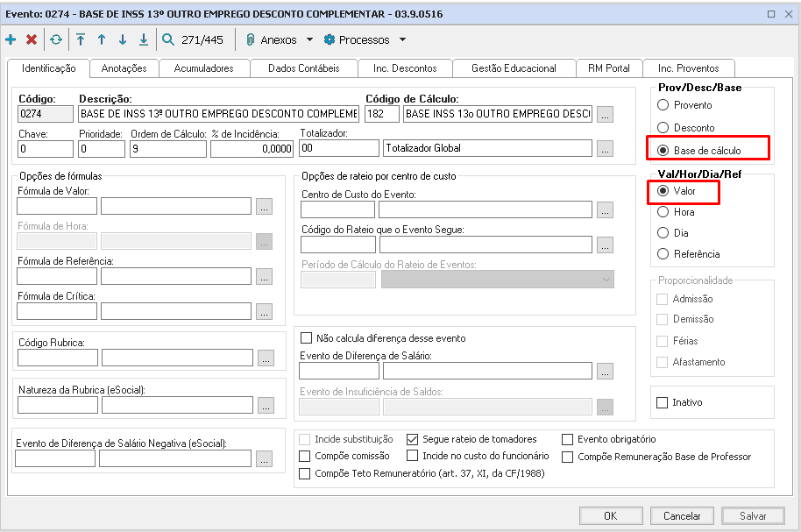Screen dimensions: 801x532
Task: Open lookup button for Código de Cálculo
Action: point(606,115)
